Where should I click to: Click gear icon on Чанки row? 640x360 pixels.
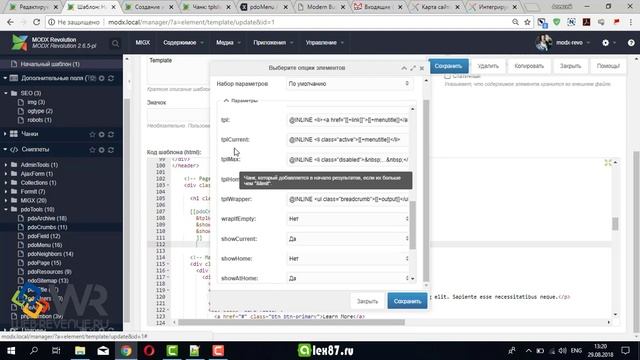[x=102, y=134]
